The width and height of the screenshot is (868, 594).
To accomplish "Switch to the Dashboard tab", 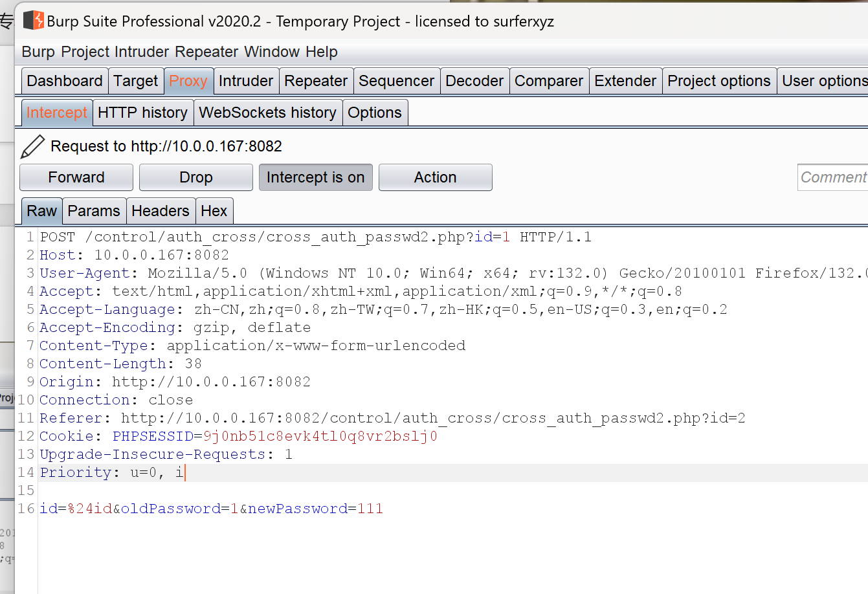I will click(65, 81).
